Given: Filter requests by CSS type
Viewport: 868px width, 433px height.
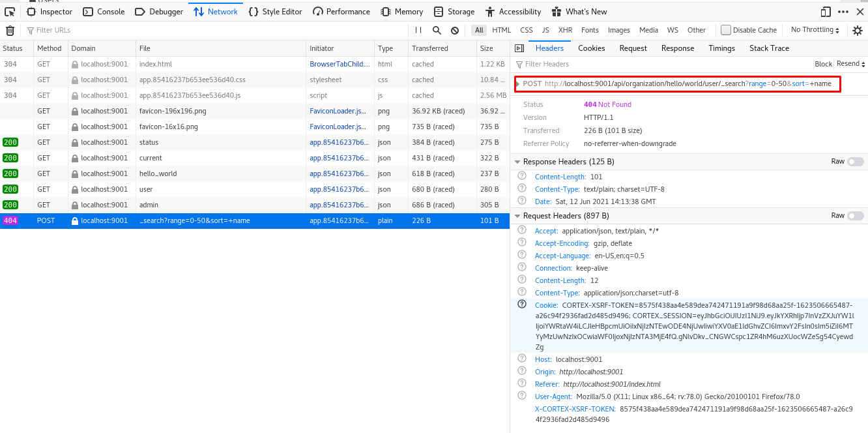Looking at the screenshot, I should (527, 30).
